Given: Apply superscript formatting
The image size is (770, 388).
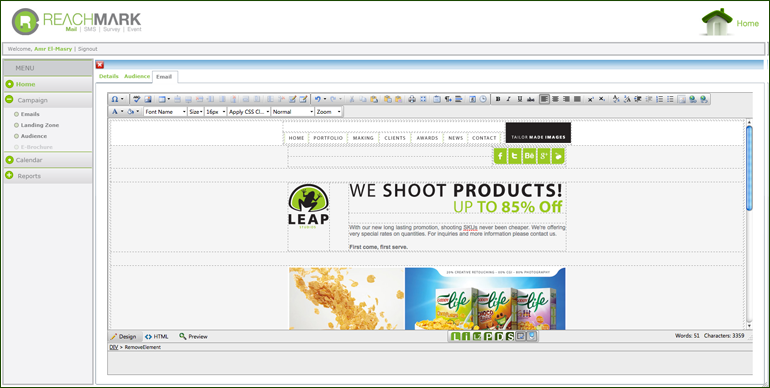Looking at the screenshot, I should pyautogui.click(x=590, y=99).
